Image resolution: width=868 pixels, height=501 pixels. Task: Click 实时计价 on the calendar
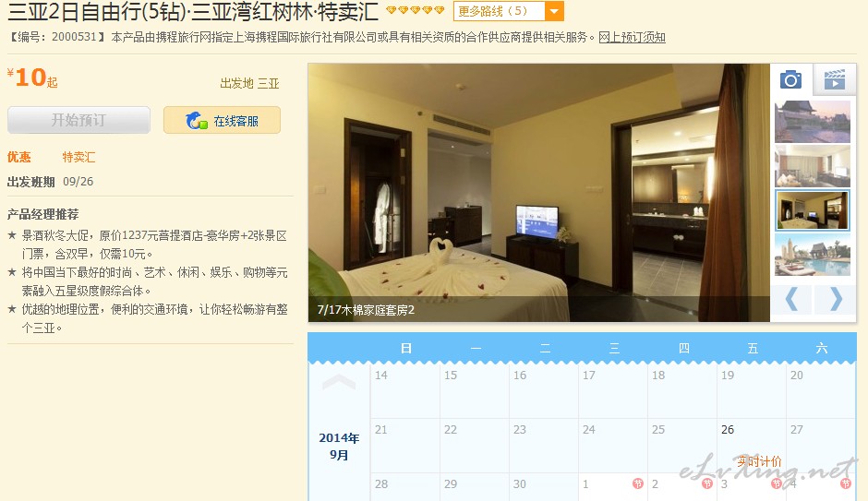pos(759,461)
